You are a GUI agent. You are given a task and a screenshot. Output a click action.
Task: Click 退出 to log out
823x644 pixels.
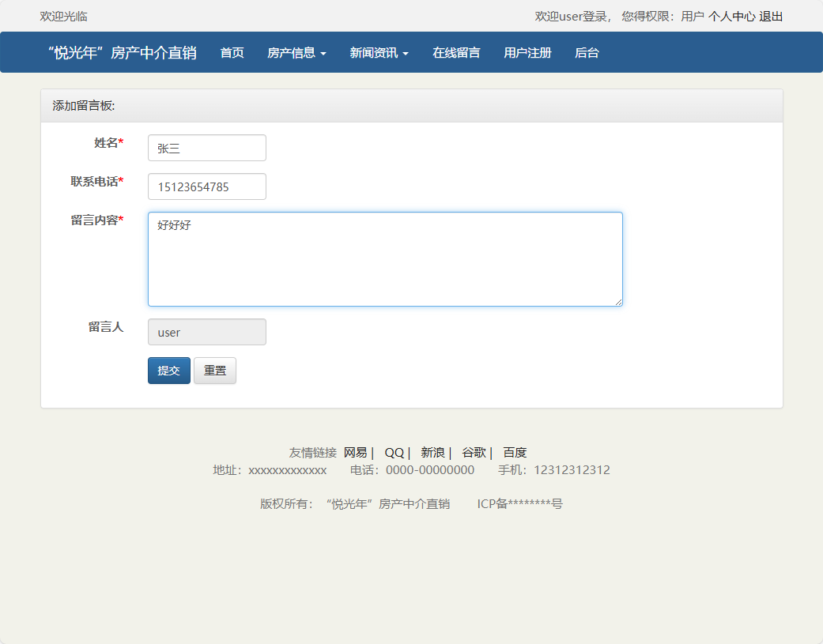click(x=772, y=15)
